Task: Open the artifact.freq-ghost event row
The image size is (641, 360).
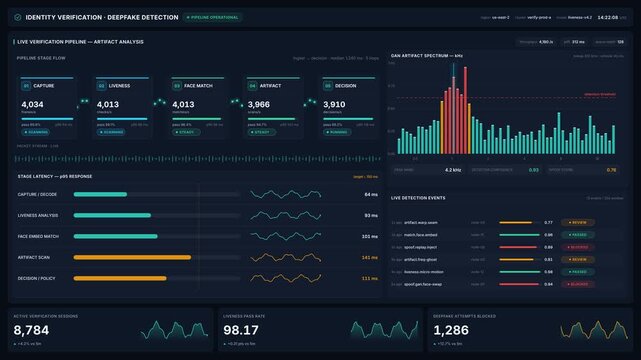Action: click(507, 259)
